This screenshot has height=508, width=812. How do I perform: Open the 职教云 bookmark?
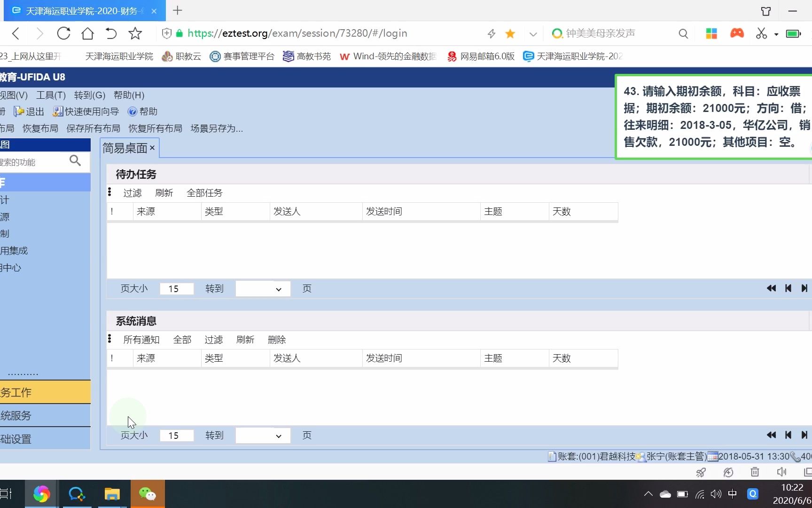coord(181,56)
